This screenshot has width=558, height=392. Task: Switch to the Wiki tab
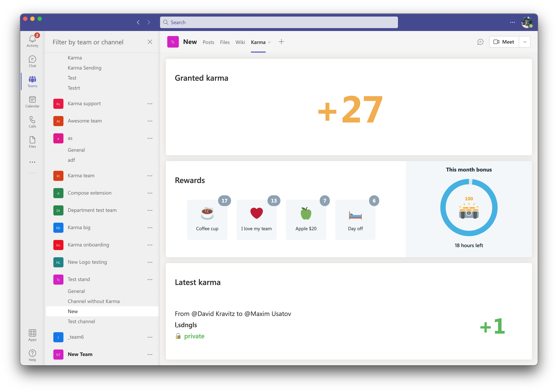(240, 42)
